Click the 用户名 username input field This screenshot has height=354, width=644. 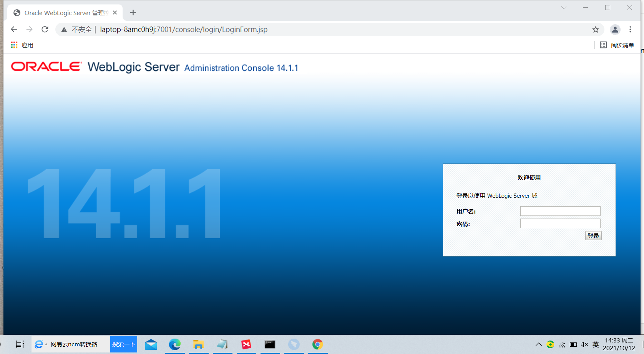click(560, 211)
